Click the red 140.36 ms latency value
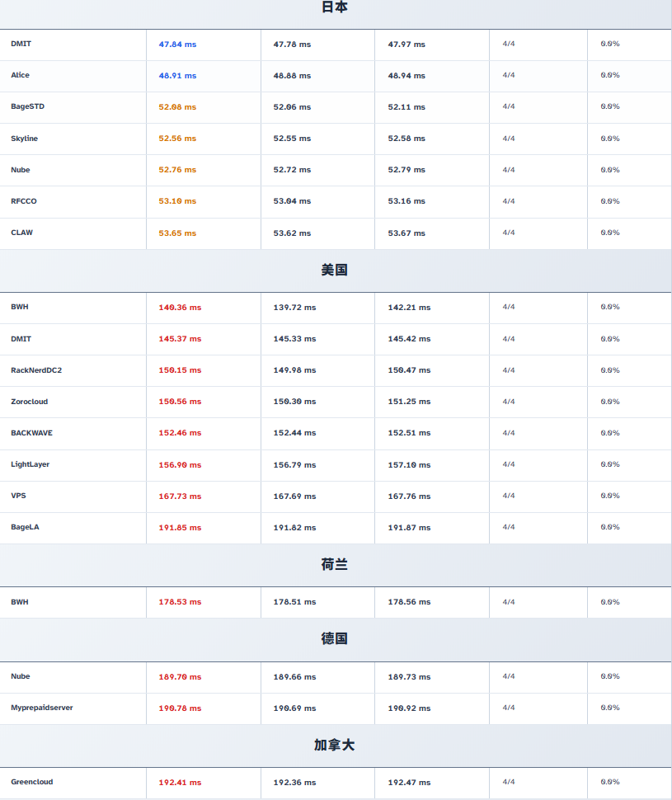Viewport: 672px width, 800px height. coord(180,308)
